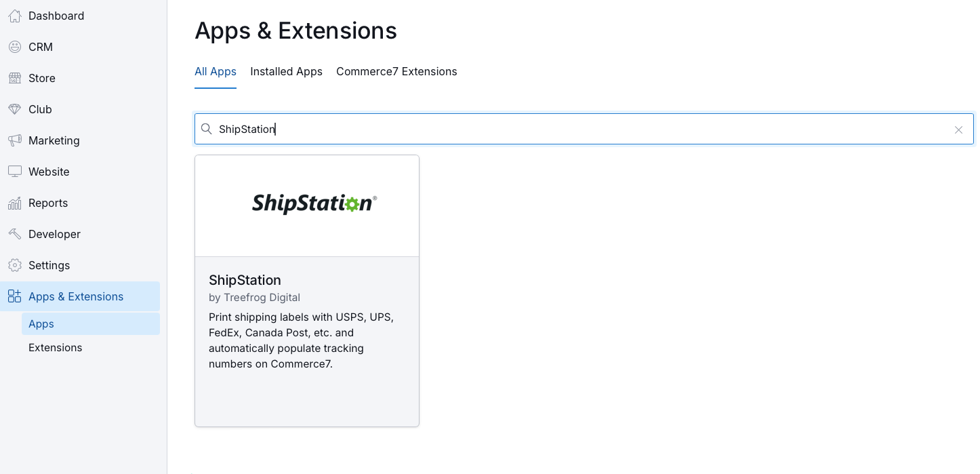This screenshot has height=474, width=980.
Task: Open the Dashboard home icon
Action: click(x=14, y=16)
